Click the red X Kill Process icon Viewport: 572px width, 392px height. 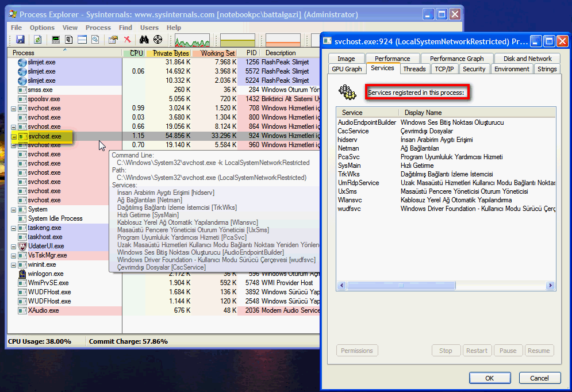pyautogui.click(x=127, y=40)
